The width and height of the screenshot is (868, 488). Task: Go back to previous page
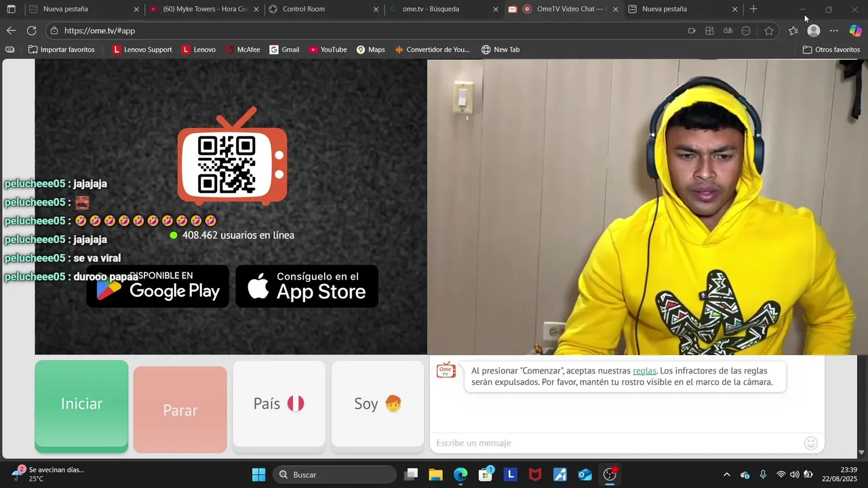pyautogui.click(x=11, y=30)
